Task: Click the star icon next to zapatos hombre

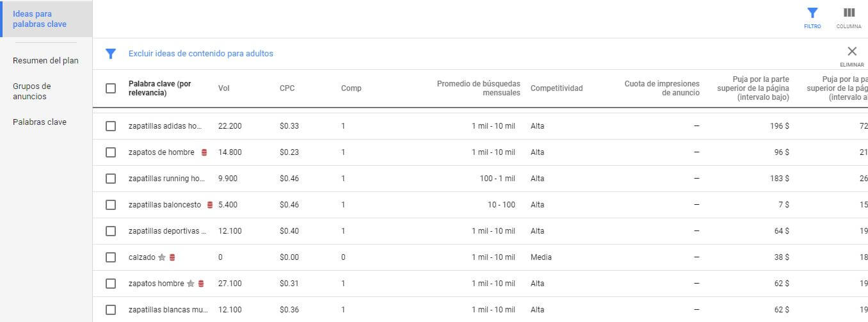Action: [x=191, y=284]
